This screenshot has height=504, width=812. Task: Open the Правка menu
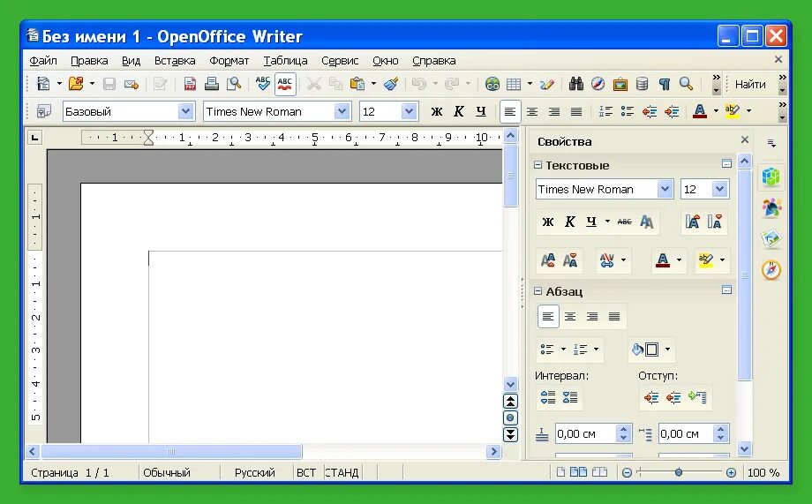(89, 61)
